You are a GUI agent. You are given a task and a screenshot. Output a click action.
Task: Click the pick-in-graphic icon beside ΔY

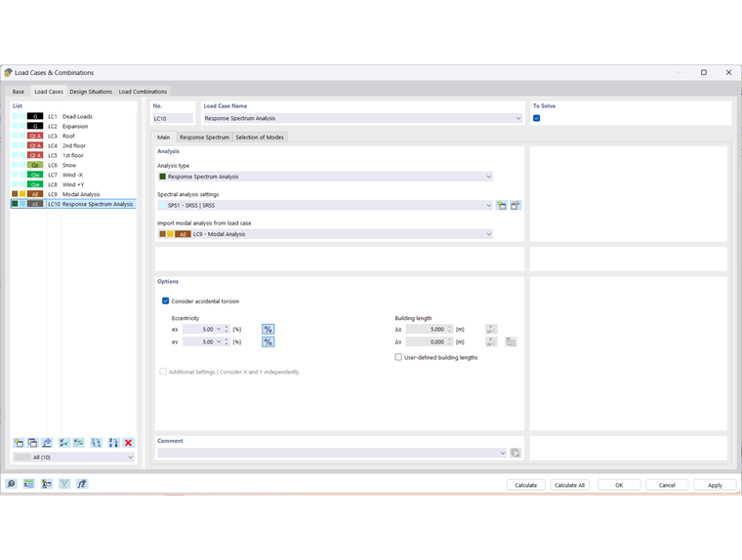click(492, 342)
